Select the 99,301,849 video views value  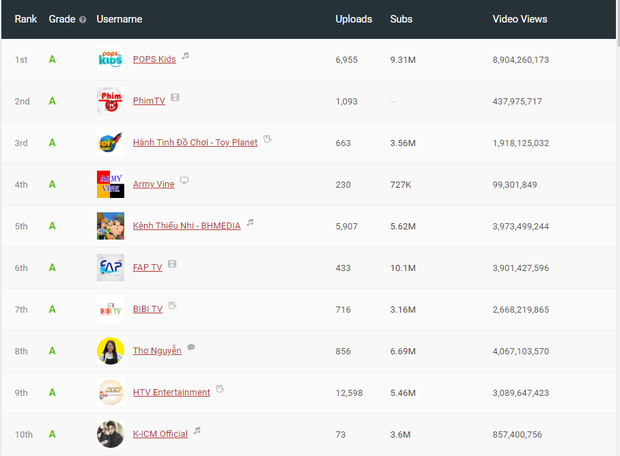point(515,185)
